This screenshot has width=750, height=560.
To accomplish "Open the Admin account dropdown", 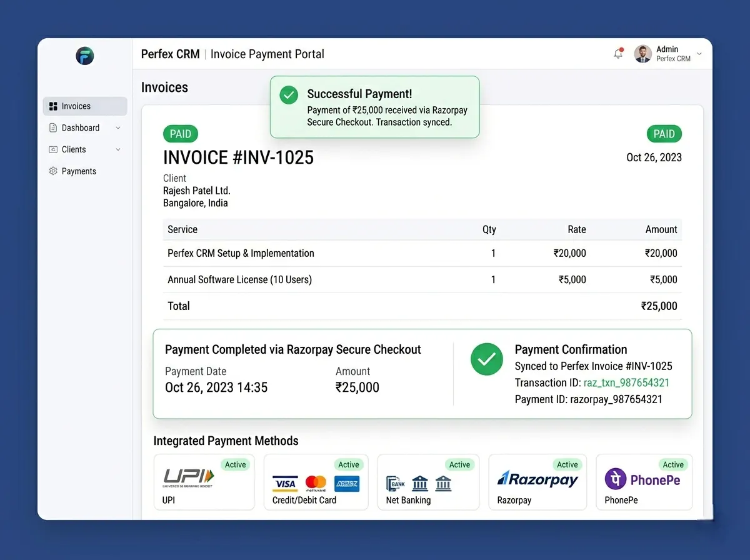I will (x=698, y=54).
